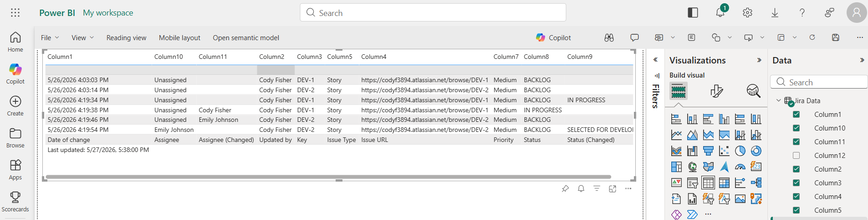Viewport: 868px width, 220px height.
Task: Select the gauge visual
Action: (740, 167)
